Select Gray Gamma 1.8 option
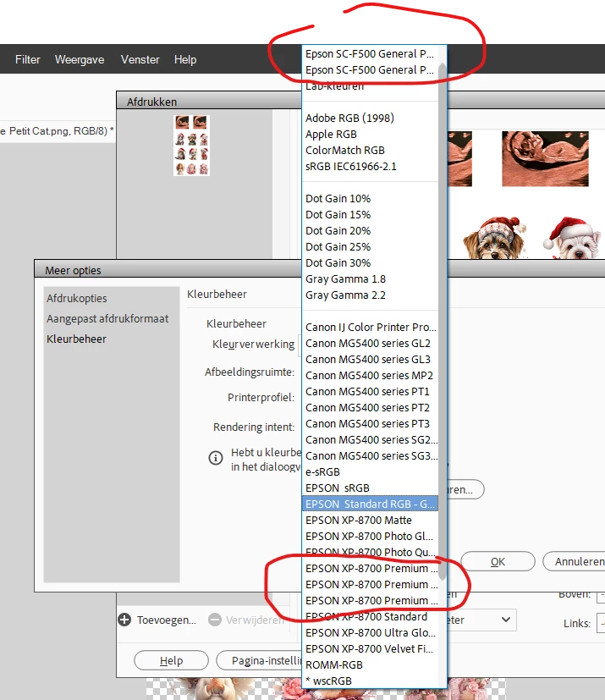 click(370, 278)
